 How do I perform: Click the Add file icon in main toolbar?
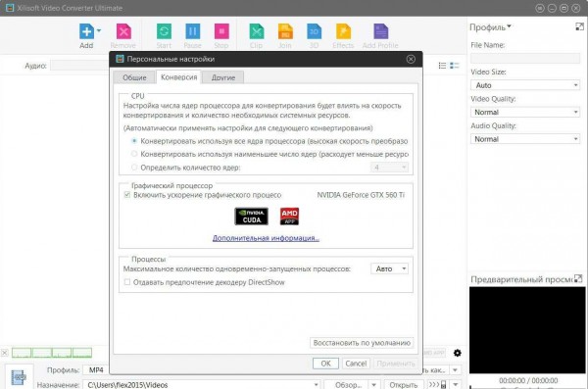point(86,31)
